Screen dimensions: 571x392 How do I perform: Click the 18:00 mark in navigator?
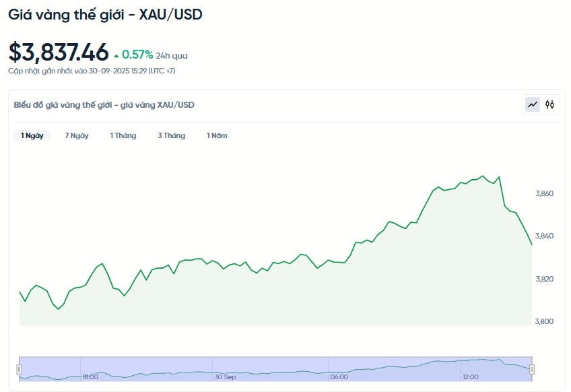point(90,377)
